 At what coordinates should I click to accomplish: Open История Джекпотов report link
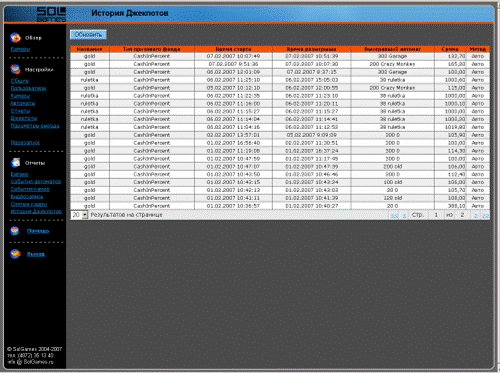pos(36,212)
